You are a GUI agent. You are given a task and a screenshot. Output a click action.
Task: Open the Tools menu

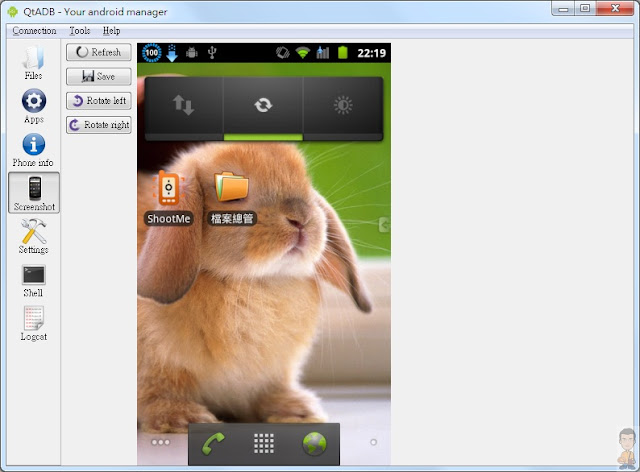(x=80, y=31)
